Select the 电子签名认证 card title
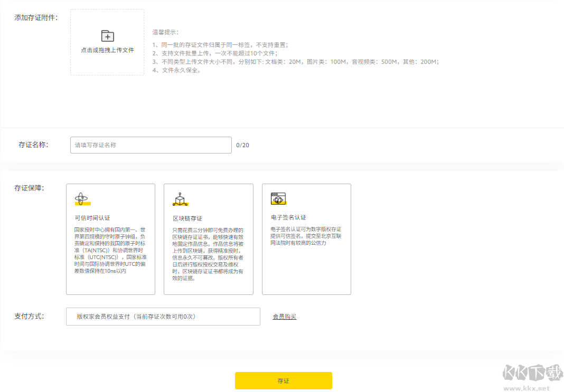Screen dimensions: 564x392 288,217
